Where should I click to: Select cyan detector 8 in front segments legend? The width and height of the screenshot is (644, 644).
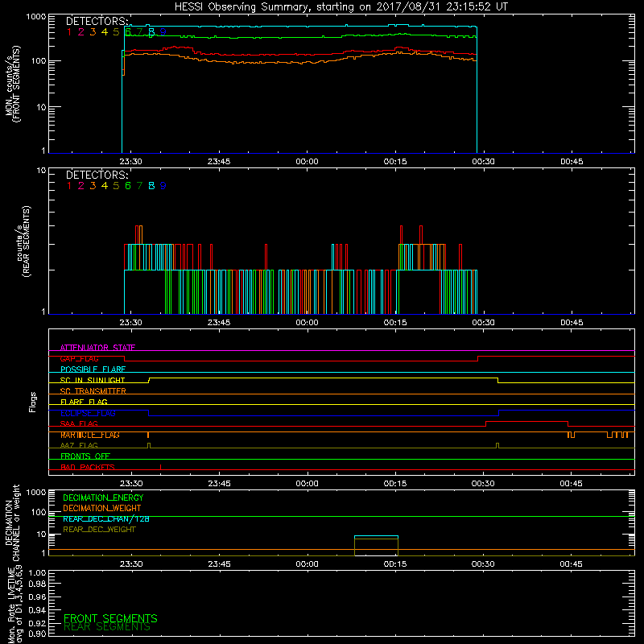click(x=151, y=32)
